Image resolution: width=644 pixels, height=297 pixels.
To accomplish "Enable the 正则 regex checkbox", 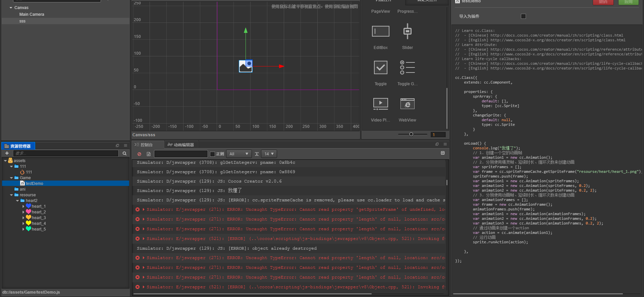I will coord(212,154).
